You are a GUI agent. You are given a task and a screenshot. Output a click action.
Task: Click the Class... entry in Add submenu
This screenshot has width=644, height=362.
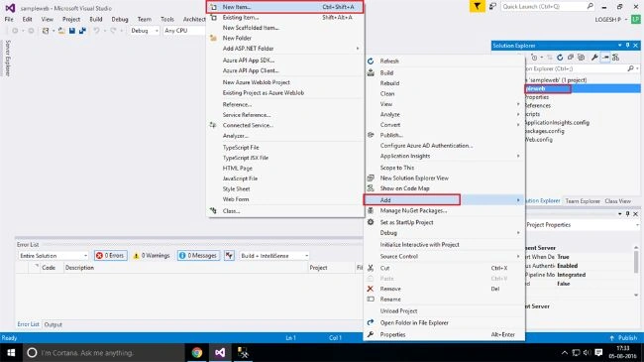285,211
